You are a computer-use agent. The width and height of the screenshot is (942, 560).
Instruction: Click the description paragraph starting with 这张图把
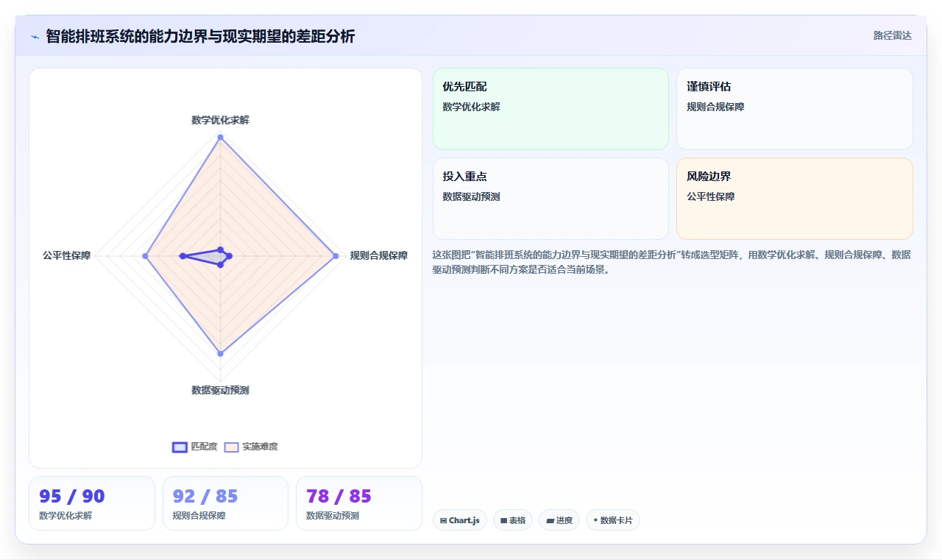pyautogui.click(x=672, y=262)
